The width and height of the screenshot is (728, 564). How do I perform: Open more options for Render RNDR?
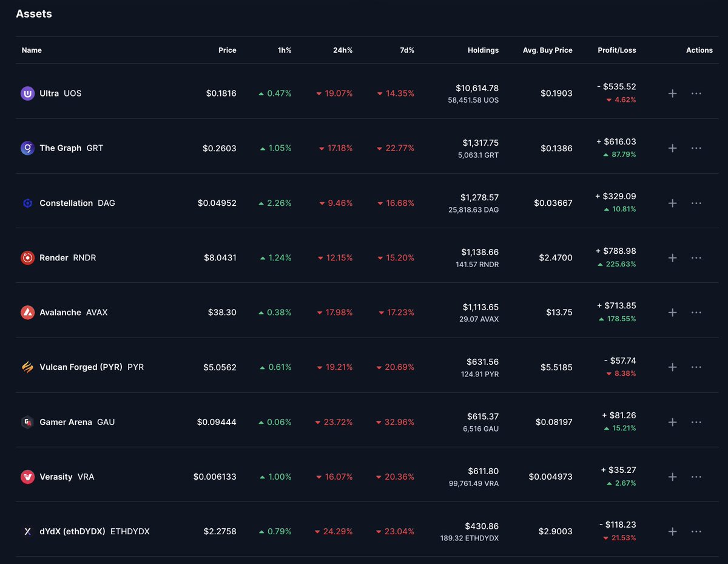[696, 257]
